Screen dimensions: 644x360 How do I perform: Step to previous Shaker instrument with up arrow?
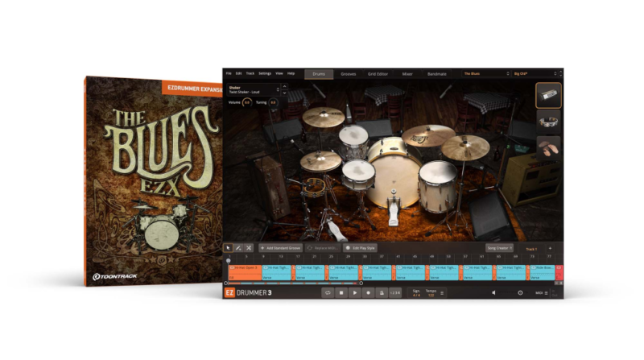pyautogui.click(x=284, y=86)
